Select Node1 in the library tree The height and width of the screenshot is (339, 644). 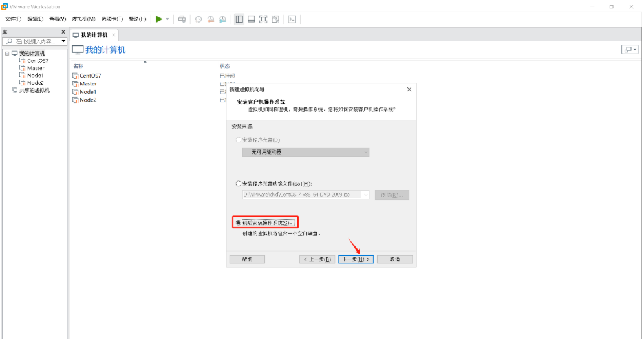click(36, 76)
